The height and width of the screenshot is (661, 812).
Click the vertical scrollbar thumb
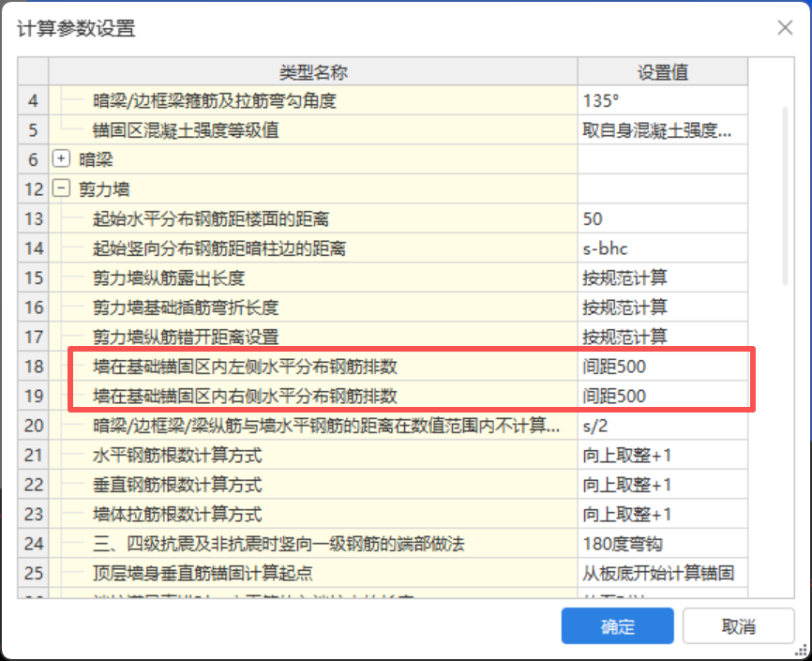(x=785, y=196)
